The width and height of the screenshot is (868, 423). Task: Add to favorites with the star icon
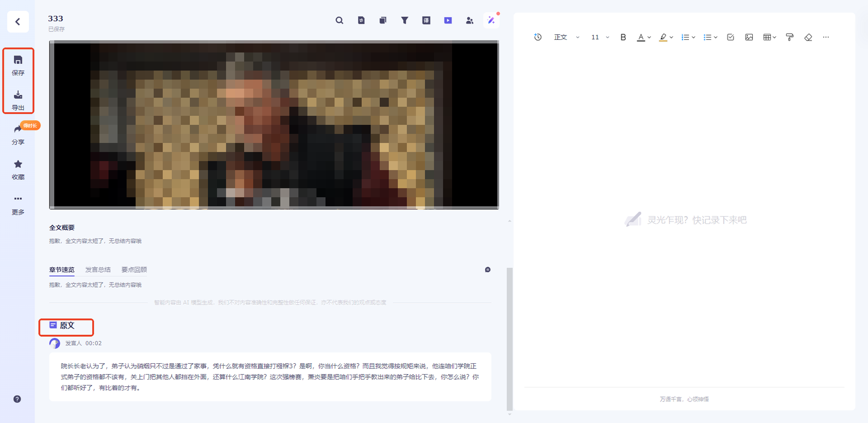[18, 169]
